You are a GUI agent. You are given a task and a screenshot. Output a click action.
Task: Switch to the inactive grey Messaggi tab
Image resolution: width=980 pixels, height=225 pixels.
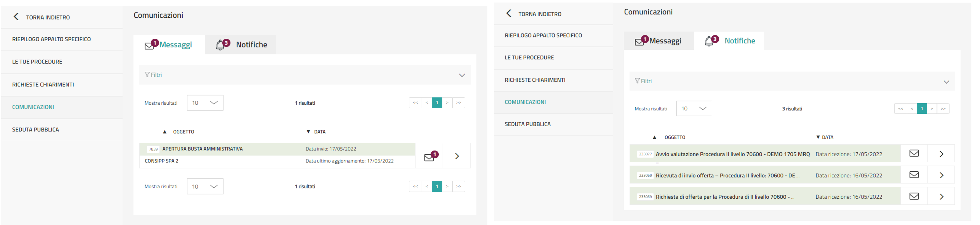tap(659, 41)
